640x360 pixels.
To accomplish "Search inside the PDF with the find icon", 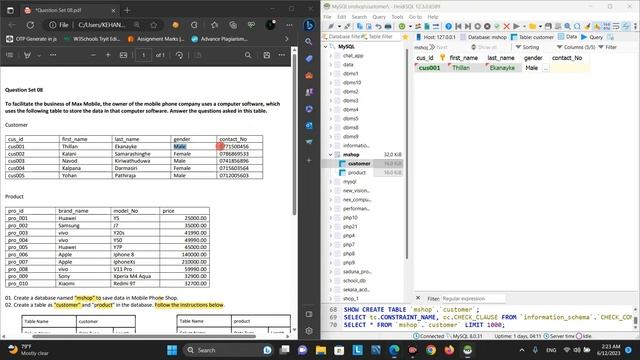I will coord(248,55).
